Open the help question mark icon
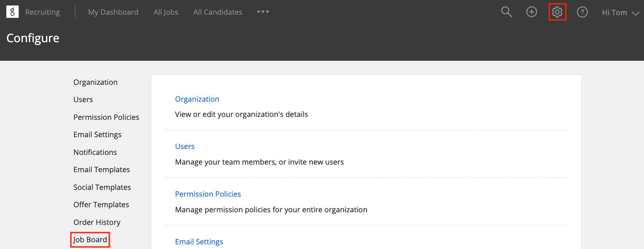This screenshot has height=249, width=644. coord(582,12)
